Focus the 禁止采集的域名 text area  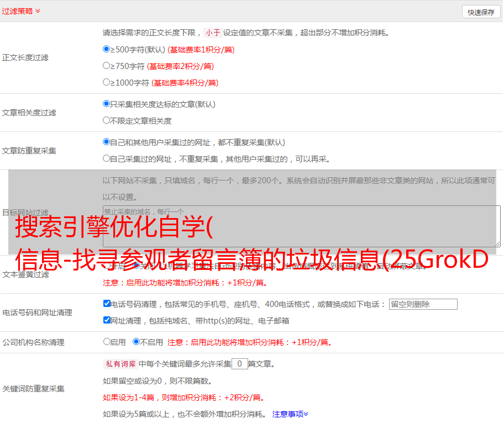click(x=301, y=226)
